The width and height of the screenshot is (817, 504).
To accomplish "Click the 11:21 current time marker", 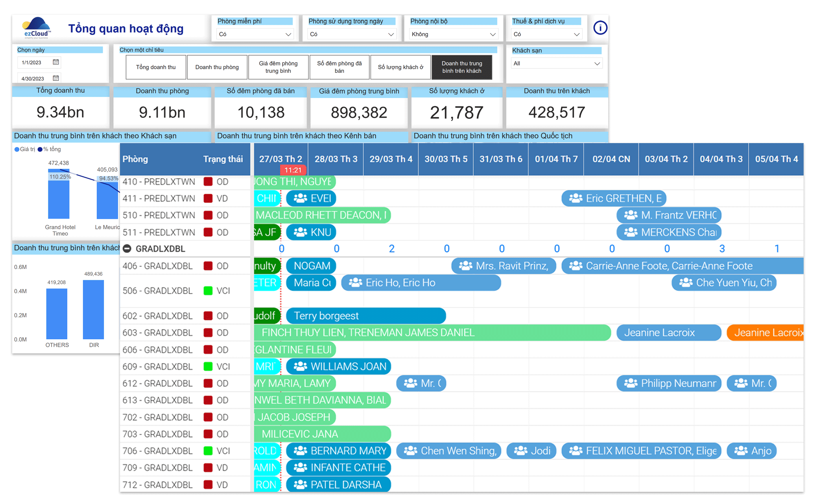I will [x=293, y=170].
